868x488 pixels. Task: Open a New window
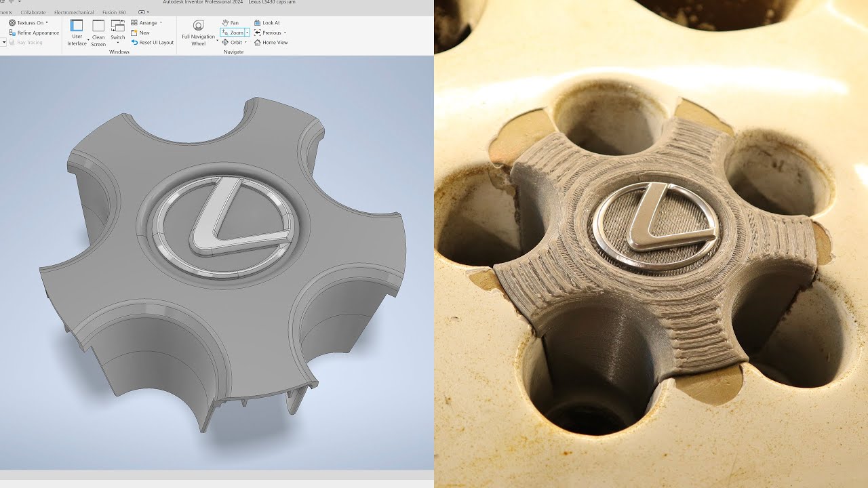[x=140, y=33]
